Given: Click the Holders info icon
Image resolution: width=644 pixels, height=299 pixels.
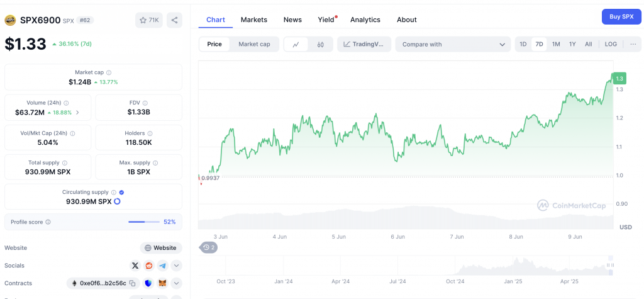Looking at the screenshot, I should (x=150, y=133).
